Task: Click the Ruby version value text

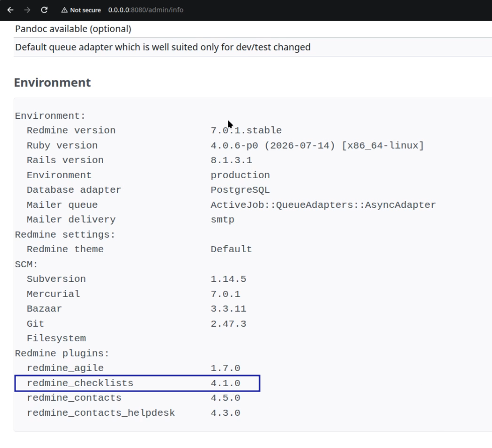Action: [x=317, y=145]
